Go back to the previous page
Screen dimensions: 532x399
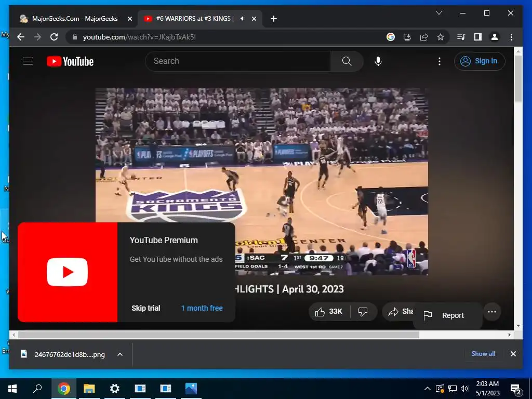[21, 37]
